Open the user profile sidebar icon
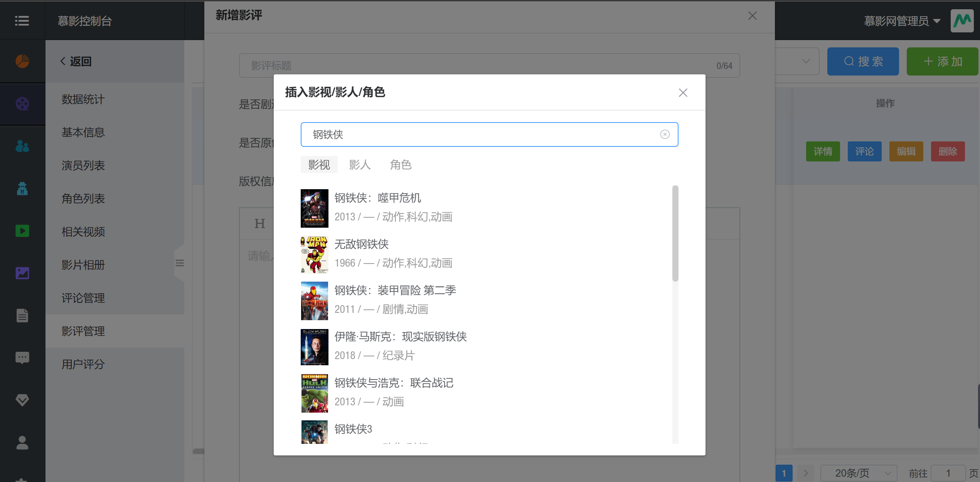980x482 pixels. coord(22,443)
